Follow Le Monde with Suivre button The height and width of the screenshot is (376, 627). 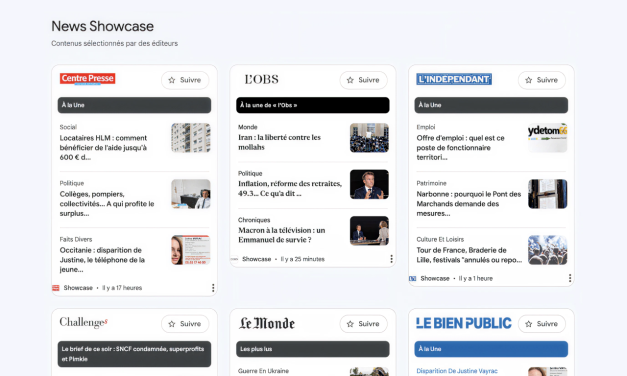(363, 324)
